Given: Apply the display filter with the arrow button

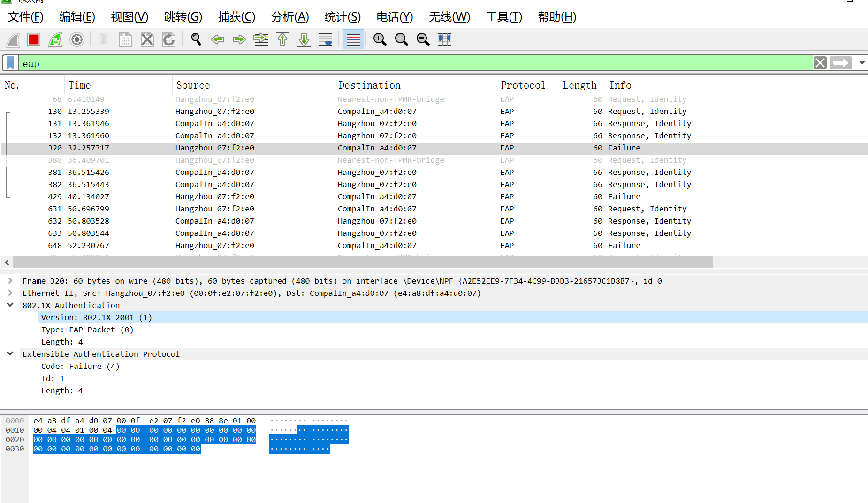Looking at the screenshot, I should tap(841, 63).
